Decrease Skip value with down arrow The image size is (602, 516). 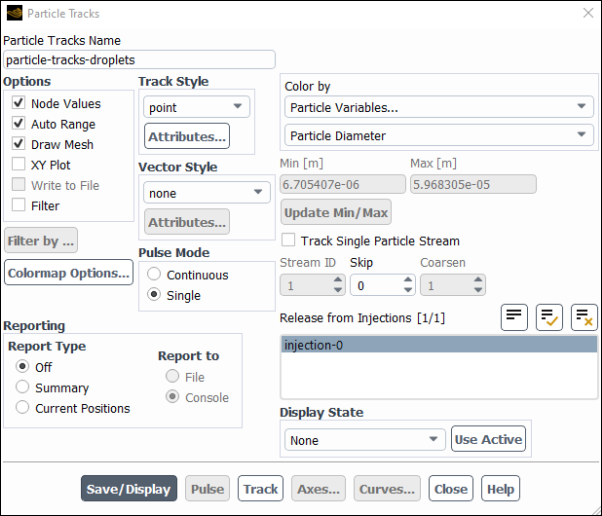pos(408,290)
